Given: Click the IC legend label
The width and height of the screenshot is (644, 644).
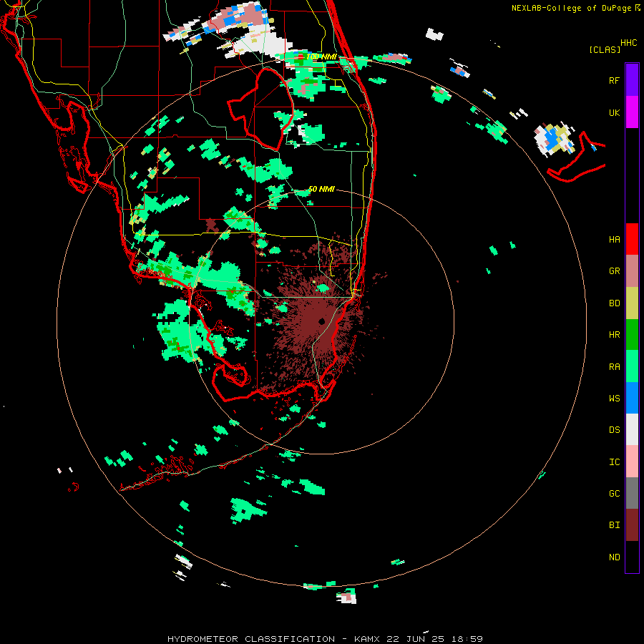Looking at the screenshot, I should pyautogui.click(x=614, y=462).
